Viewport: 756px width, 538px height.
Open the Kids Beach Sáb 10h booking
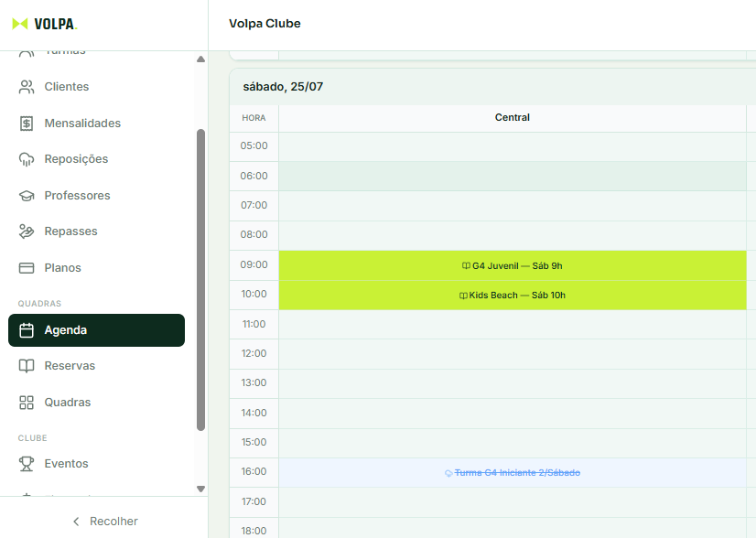513,295
